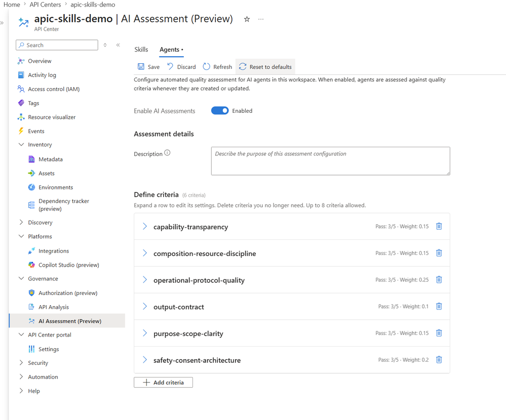Delete the capability-transparency criterion

(439, 226)
